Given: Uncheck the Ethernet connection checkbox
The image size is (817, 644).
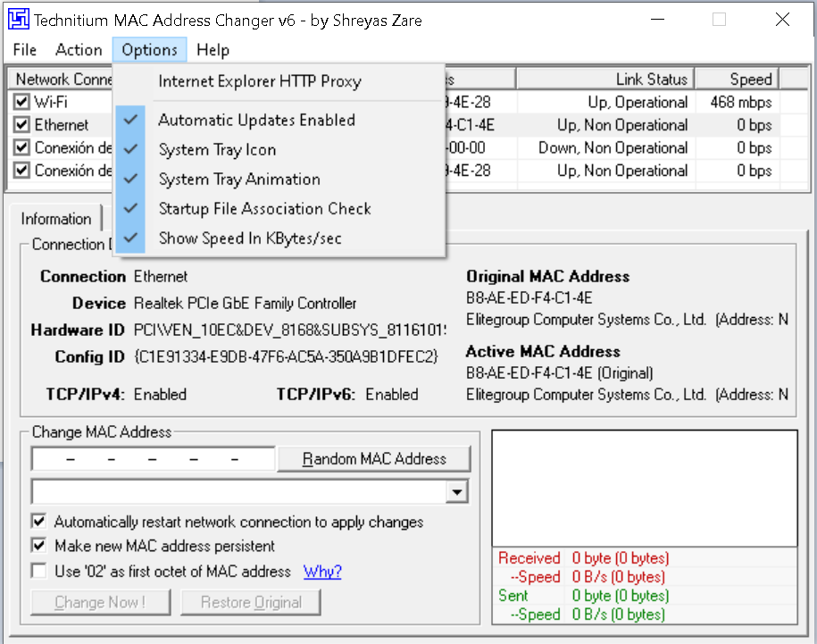Looking at the screenshot, I should coord(21,124).
